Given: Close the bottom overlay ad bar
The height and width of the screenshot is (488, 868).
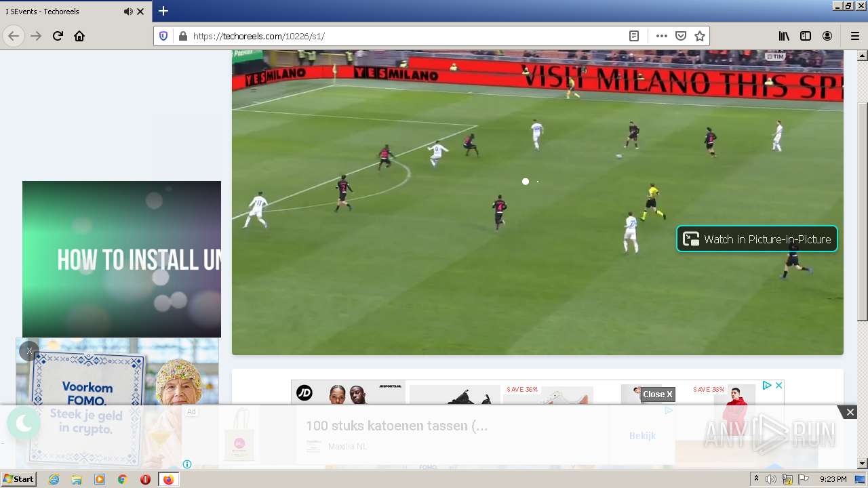Looking at the screenshot, I should tap(850, 412).
